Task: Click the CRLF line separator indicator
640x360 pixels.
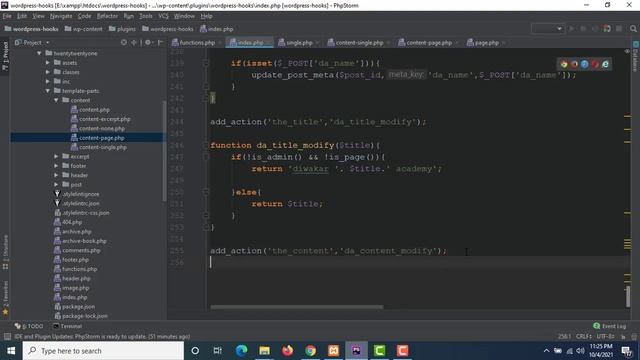Action: [x=584, y=336]
